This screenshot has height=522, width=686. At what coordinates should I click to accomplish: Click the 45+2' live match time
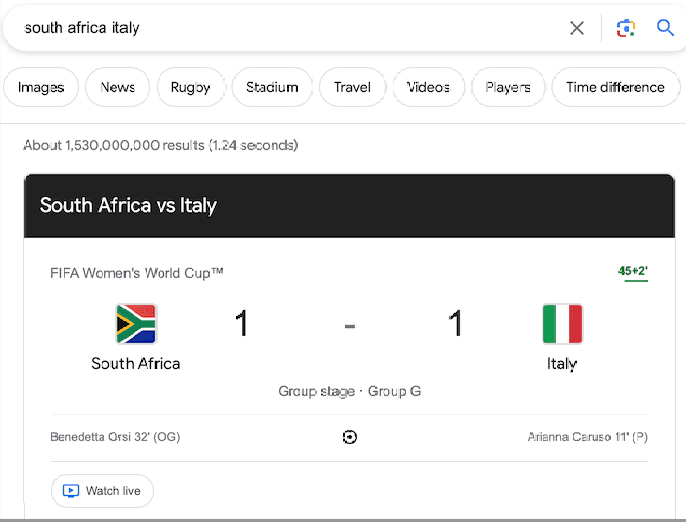click(633, 271)
